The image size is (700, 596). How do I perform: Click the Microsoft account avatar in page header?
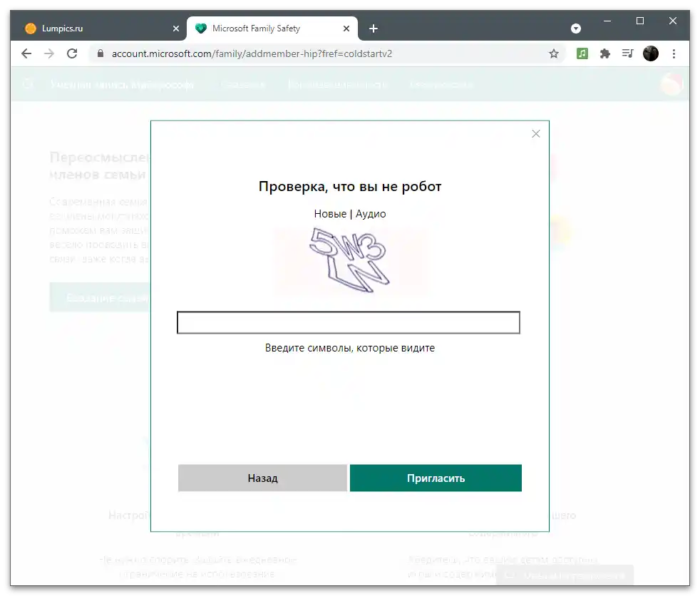click(x=671, y=84)
